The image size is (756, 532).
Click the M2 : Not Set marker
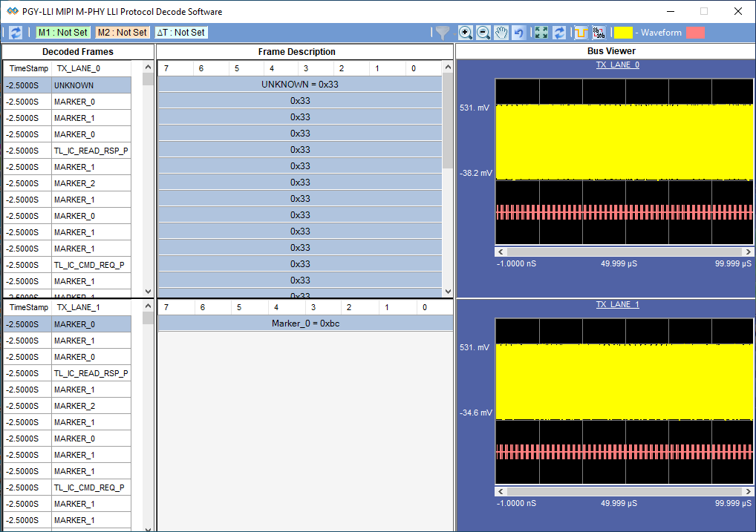click(x=122, y=33)
